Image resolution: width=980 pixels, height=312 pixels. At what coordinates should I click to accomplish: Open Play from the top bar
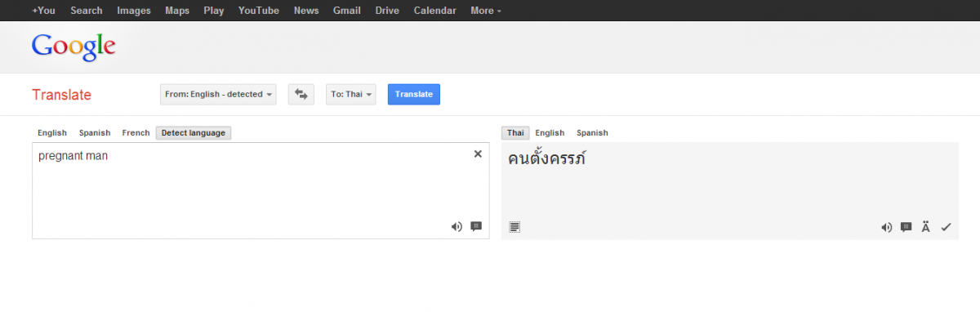pyautogui.click(x=214, y=11)
